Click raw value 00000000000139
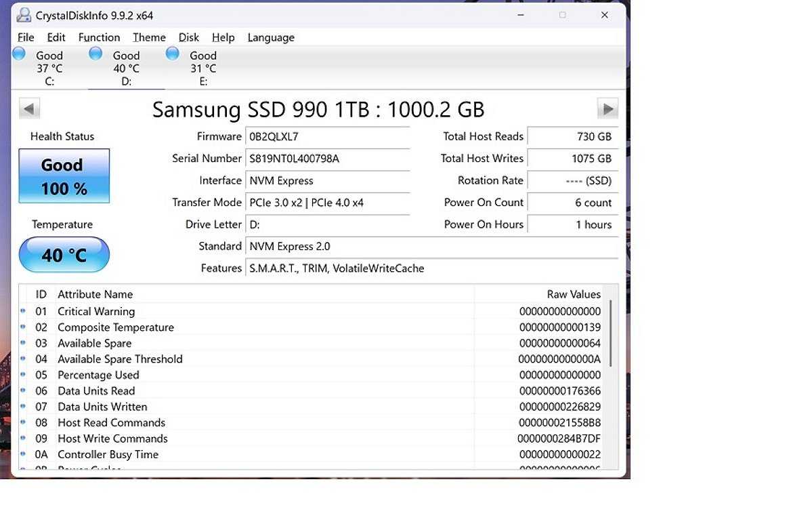This screenshot has width=812, height=528. (560, 327)
